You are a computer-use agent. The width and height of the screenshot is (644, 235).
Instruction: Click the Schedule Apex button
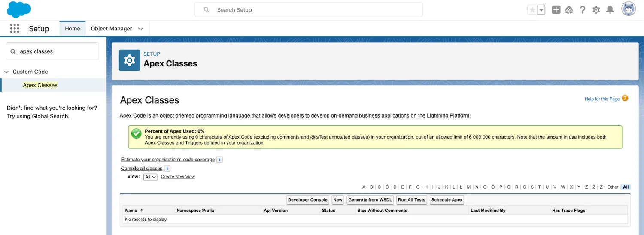[447, 200]
